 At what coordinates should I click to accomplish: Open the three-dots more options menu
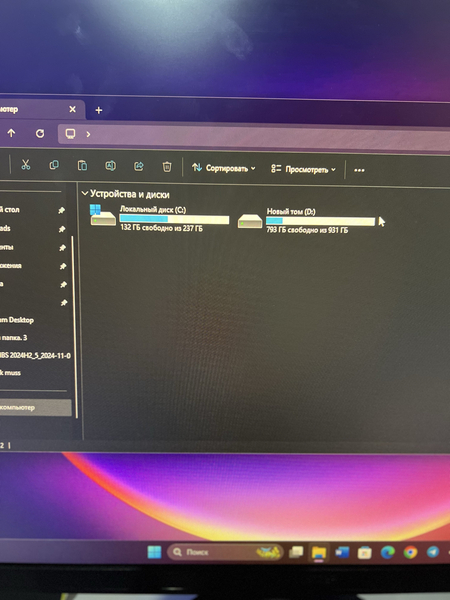(359, 170)
